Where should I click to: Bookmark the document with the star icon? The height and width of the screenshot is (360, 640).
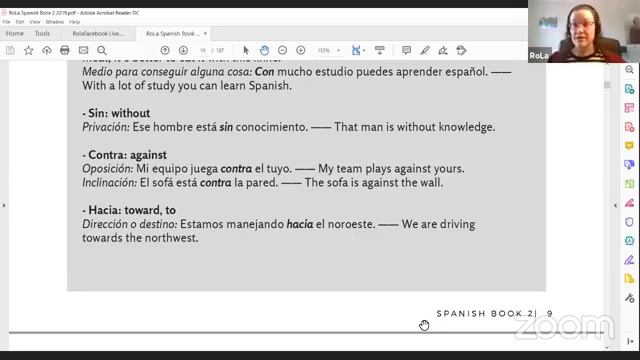(29, 50)
